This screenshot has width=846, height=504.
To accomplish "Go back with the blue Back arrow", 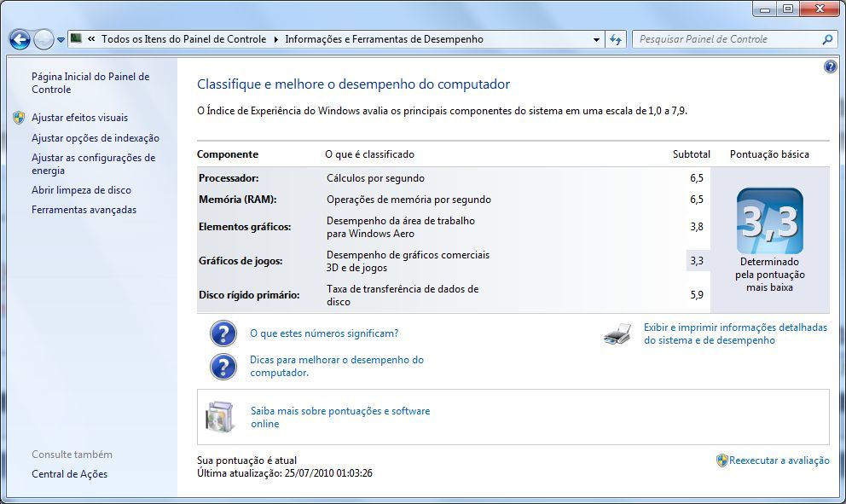I will 20,39.
